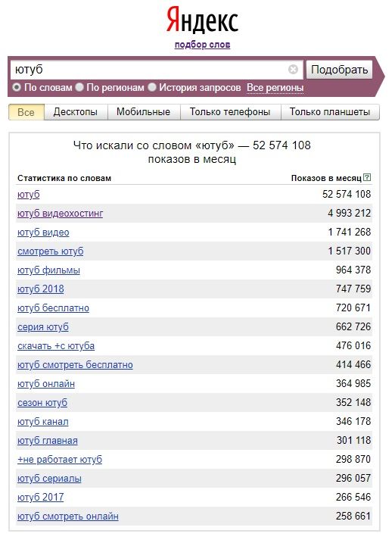Open the смотреть ютуб keyword link
392x540 pixels.
(x=50, y=251)
